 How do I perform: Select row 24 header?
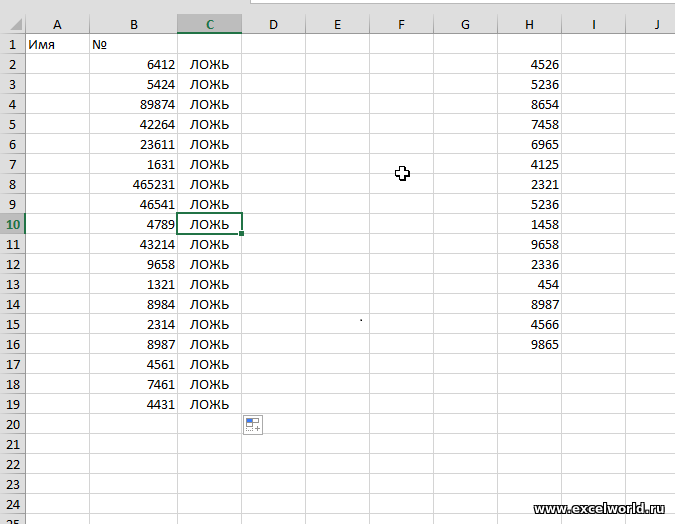(12, 505)
